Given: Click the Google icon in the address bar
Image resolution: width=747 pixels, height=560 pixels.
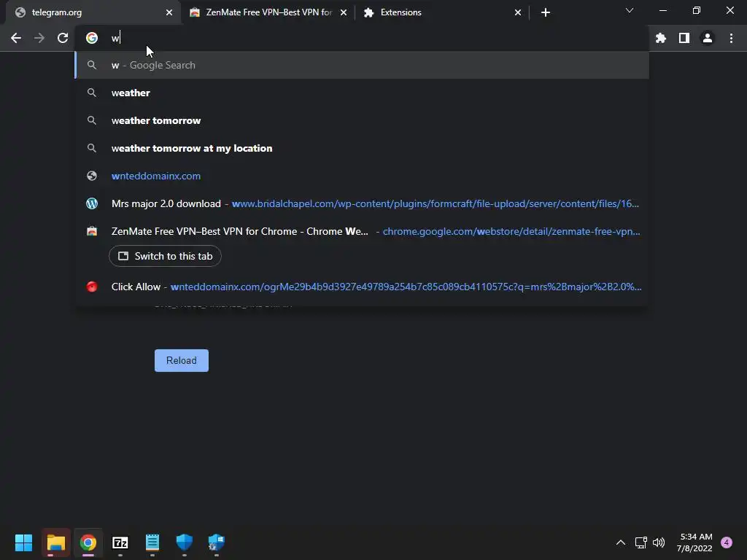Looking at the screenshot, I should pos(92,38).
